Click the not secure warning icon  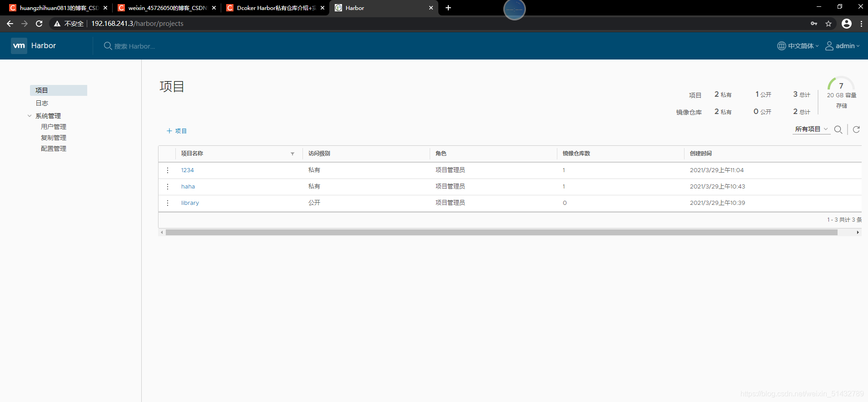[57, 24]
